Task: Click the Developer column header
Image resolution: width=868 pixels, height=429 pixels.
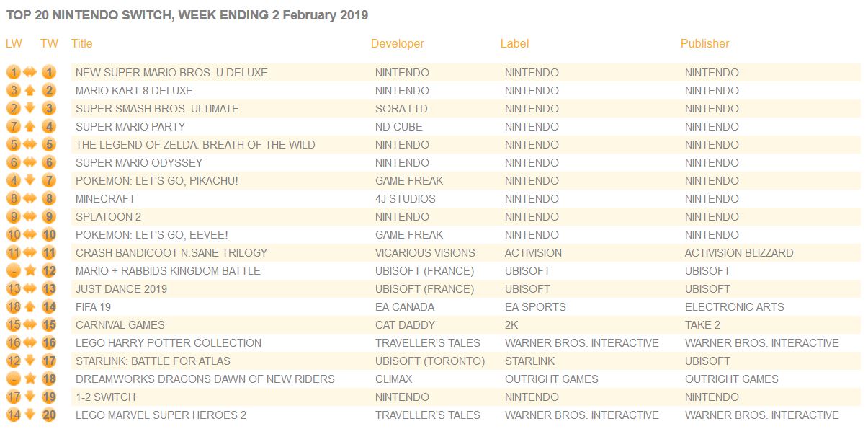Action: [398, 43]
